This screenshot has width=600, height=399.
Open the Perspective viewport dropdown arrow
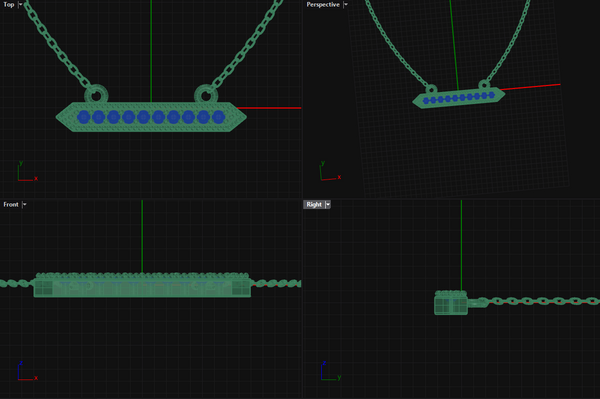pos(346,5)
